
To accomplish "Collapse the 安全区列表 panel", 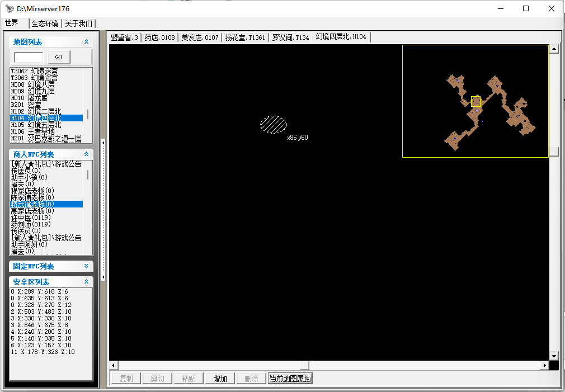I will coord(86,282).
